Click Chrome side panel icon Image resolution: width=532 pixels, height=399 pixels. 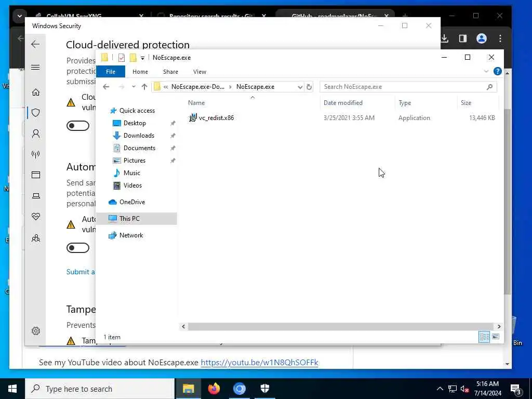(463, 38)
